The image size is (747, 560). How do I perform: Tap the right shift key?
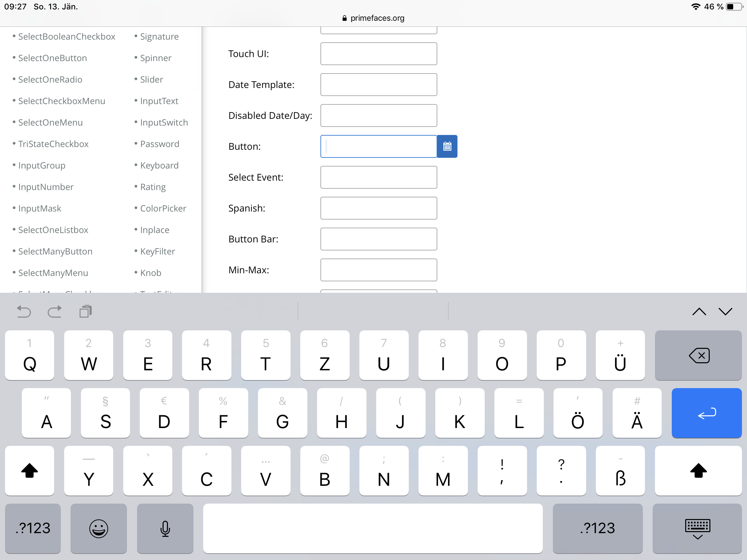(x=698, y=471)
